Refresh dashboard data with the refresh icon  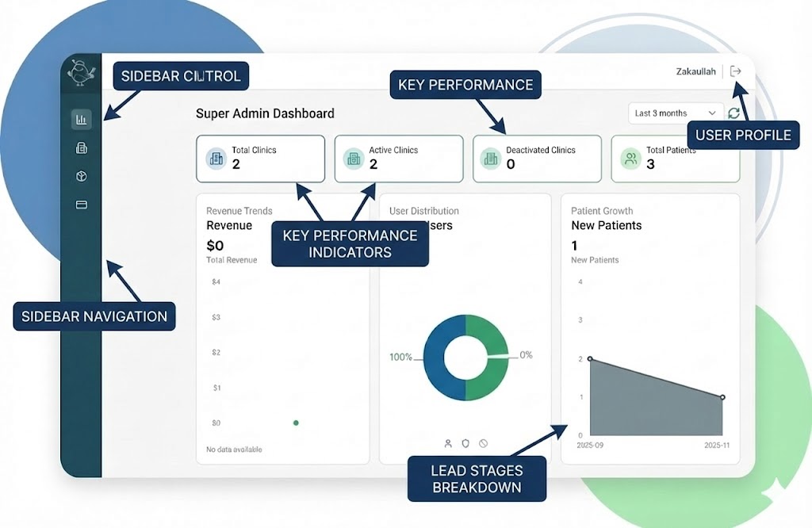pyautogui.click(x=734, y=113)
